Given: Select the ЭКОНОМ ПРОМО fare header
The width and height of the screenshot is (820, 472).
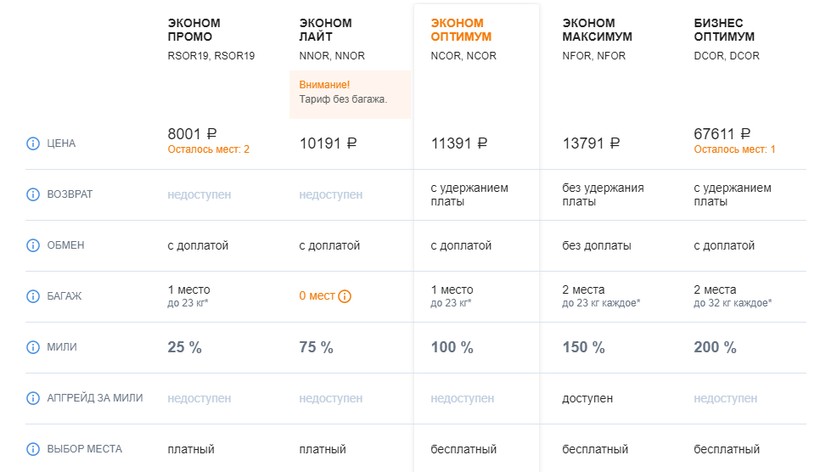Looking at the screenshot, I should 194,30.
